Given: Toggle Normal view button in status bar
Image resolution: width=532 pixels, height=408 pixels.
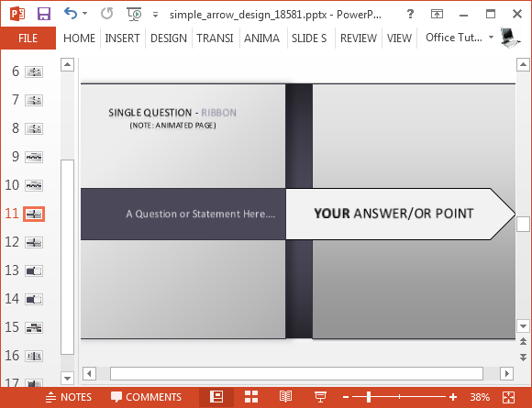Looking at the screenshot, I should point(216,396).
